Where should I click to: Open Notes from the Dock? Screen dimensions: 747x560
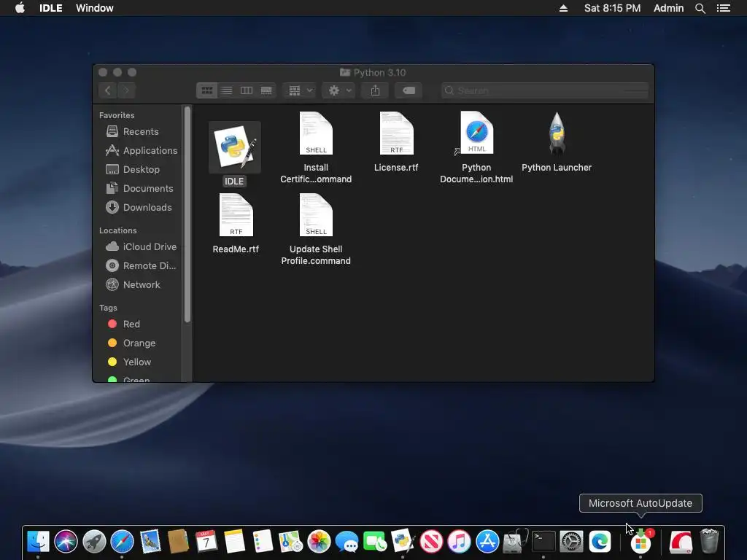pos(234,542)
